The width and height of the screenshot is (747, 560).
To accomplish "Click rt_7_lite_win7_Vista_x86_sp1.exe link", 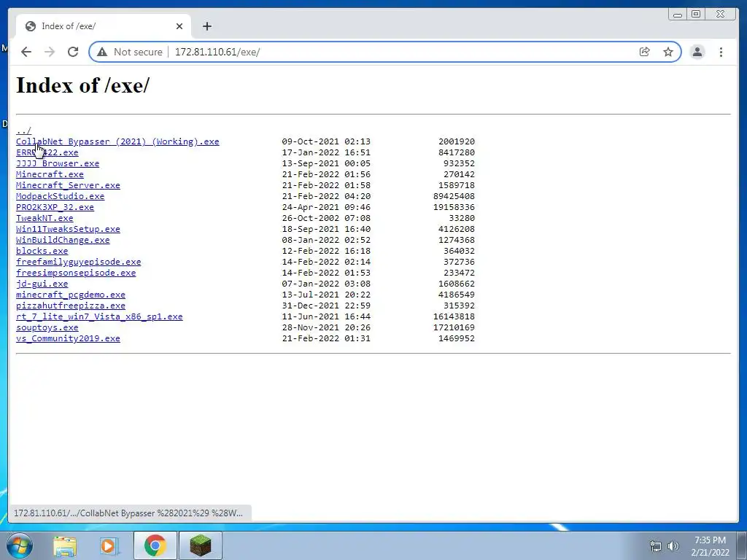I will (x=99, y=316).
